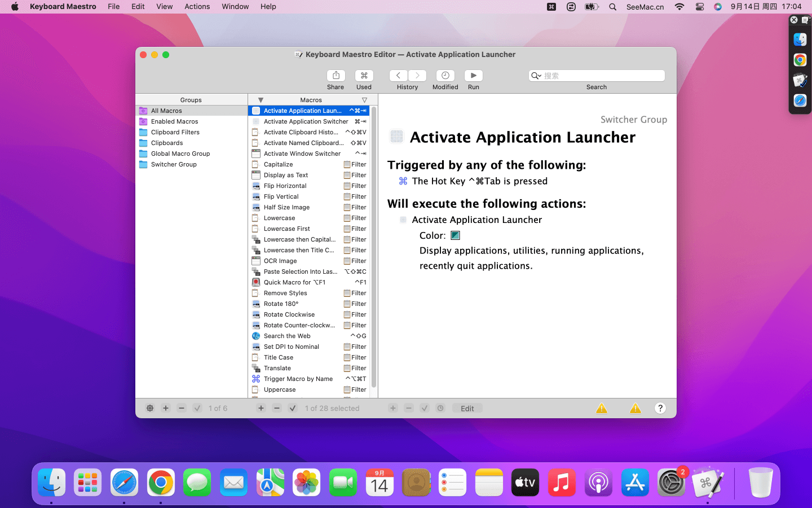Click Keyboard Maestro status icon in menu bar
The width and height of the screenshot is (812, 508).
coord(551,7)
